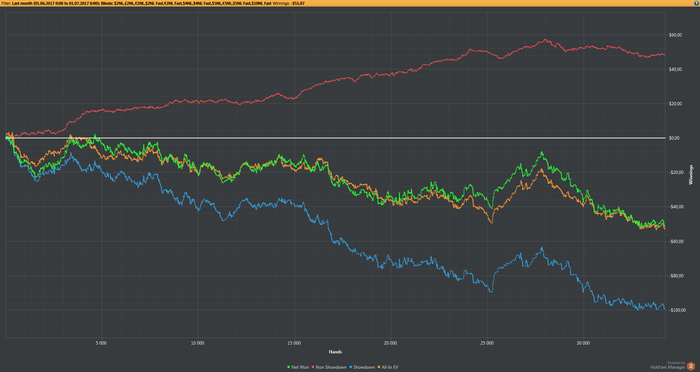Click the Winnings axis title
This screenshot has width=700, height=372.
point(691,175)
